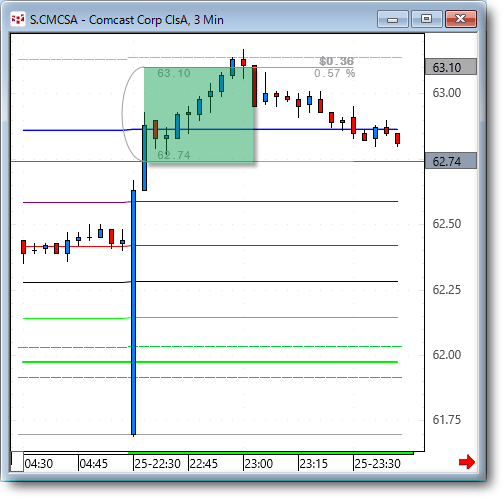Click the 62.00 price scale label

click(447, 354)
